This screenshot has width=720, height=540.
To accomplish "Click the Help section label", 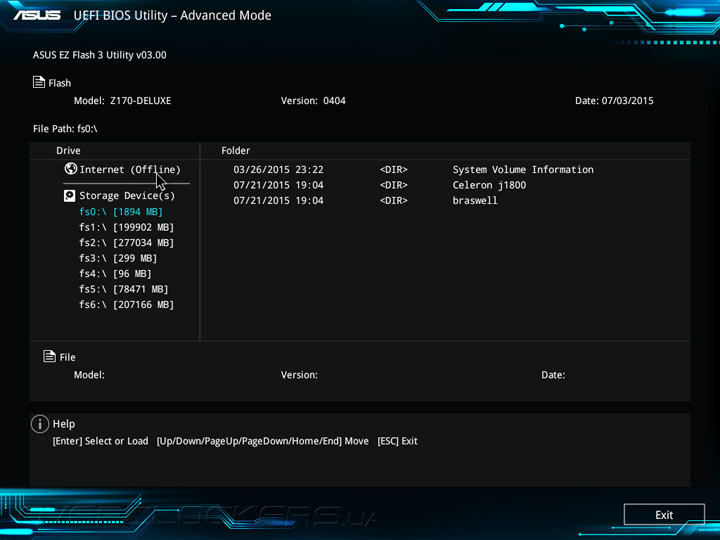I will pos(64,424).
